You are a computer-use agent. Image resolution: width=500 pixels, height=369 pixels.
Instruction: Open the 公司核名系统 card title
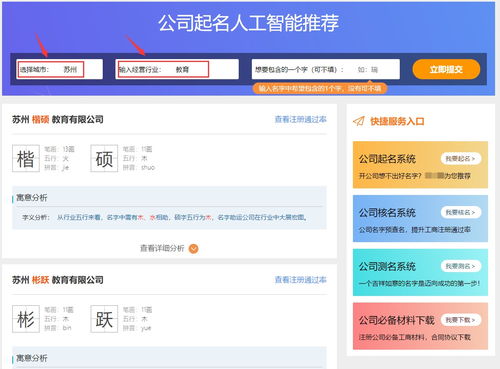[x=387, y=213]
